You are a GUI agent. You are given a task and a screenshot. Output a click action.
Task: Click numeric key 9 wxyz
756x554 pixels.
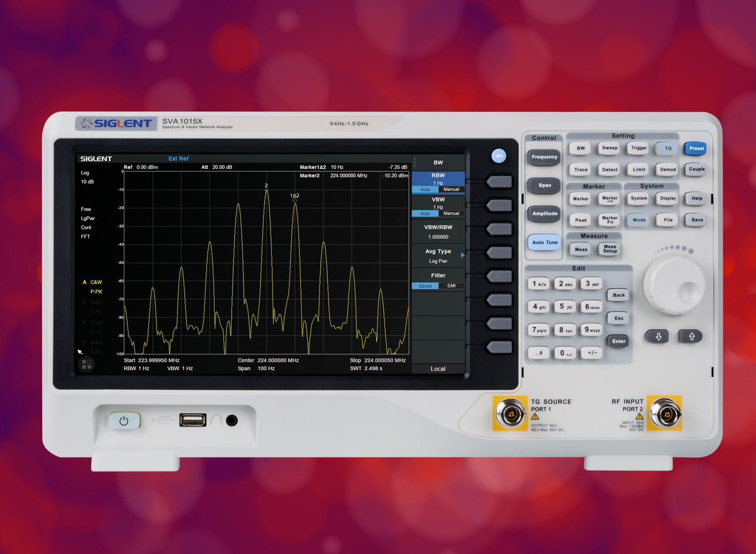592,330
